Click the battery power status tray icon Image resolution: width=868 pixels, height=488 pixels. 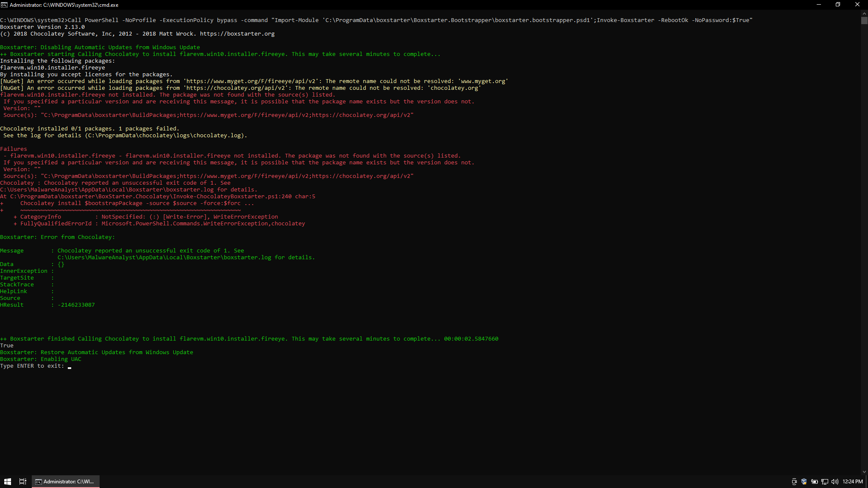(815, 482)
